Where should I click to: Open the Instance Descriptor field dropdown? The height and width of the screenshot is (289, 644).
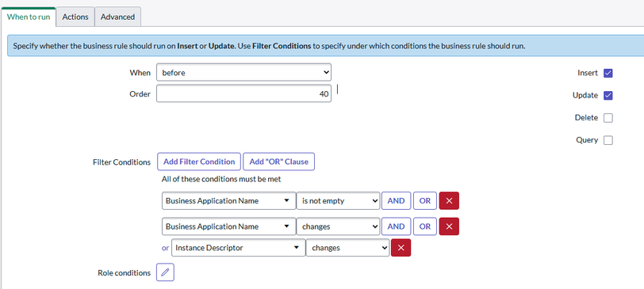pos(238,248)
